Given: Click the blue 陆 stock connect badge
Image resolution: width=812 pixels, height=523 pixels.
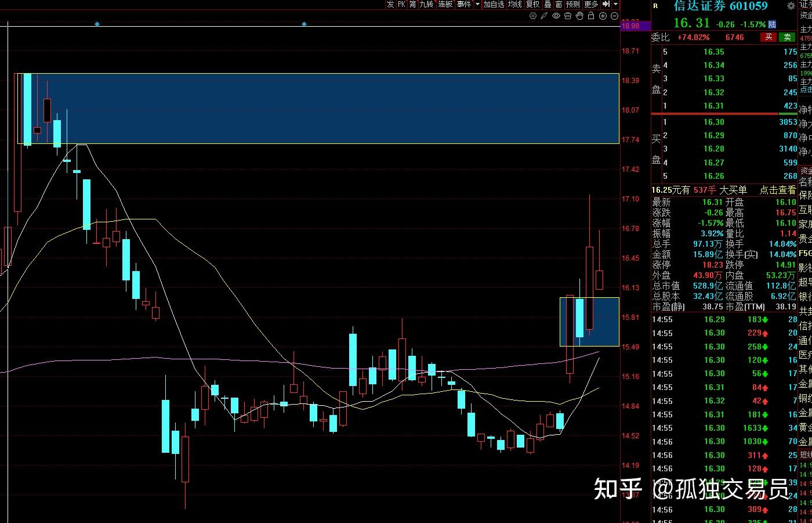Looking at the screenshot, I should tap(773, 24).
